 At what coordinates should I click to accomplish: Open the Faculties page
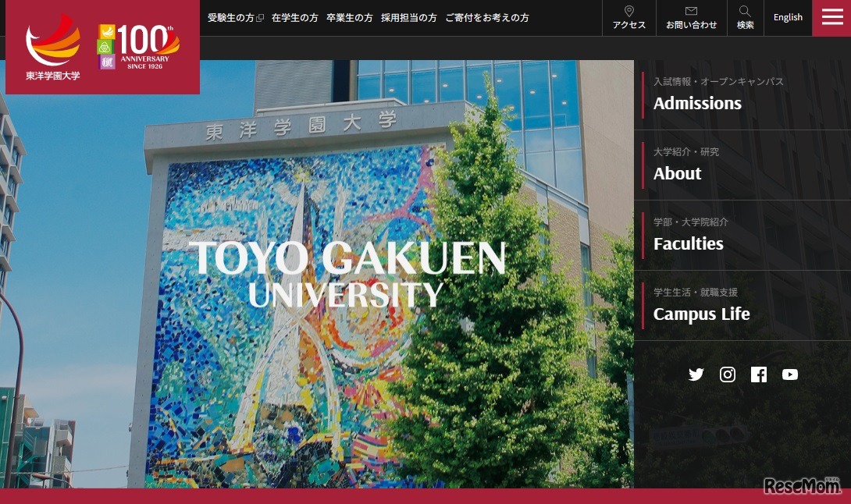688,243
